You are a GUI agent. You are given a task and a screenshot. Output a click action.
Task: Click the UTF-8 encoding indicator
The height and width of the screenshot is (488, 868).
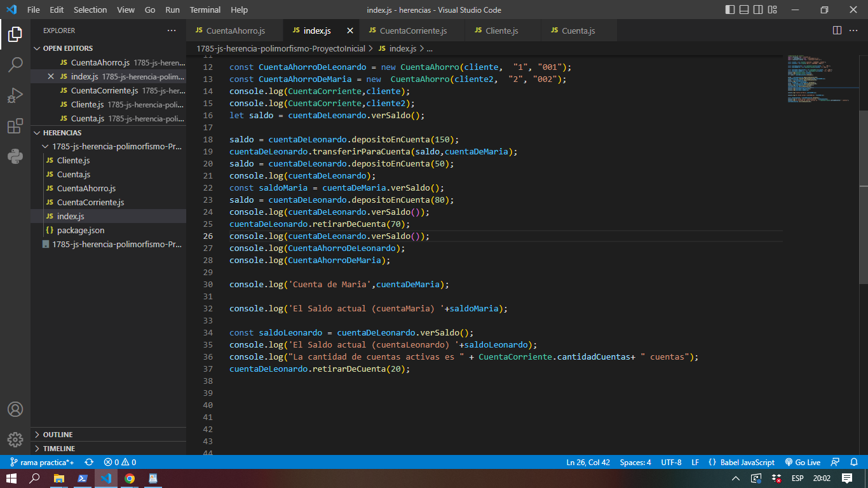pyautogui.click(x=671, y=462)
